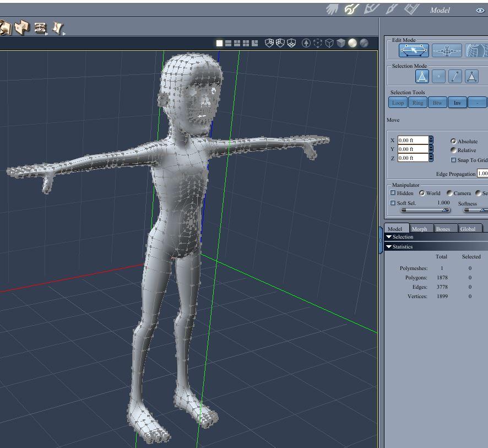This screenshot has height=448, width=488.
Task: Collapse the Selection section
Action: point(389,237)
